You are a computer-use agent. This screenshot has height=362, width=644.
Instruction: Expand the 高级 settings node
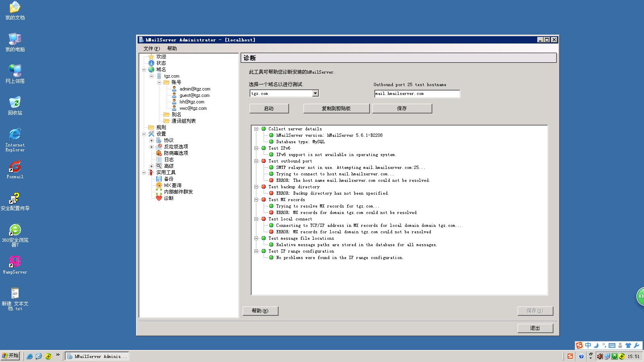point(152,166)
